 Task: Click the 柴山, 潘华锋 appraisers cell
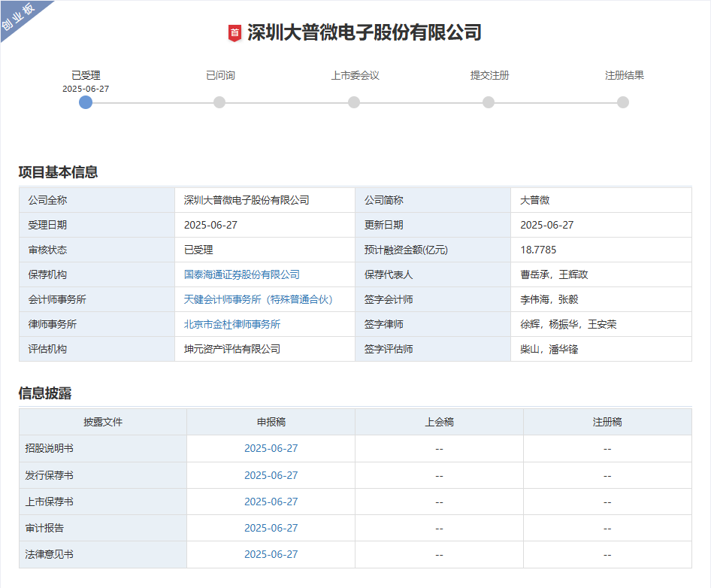601,349
